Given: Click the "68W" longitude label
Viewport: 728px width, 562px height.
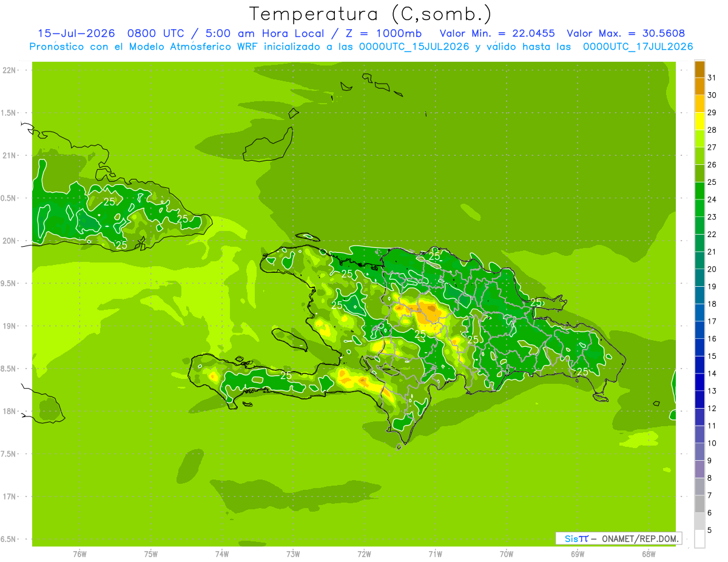Looking at the screenshot, I should [649, 554].
